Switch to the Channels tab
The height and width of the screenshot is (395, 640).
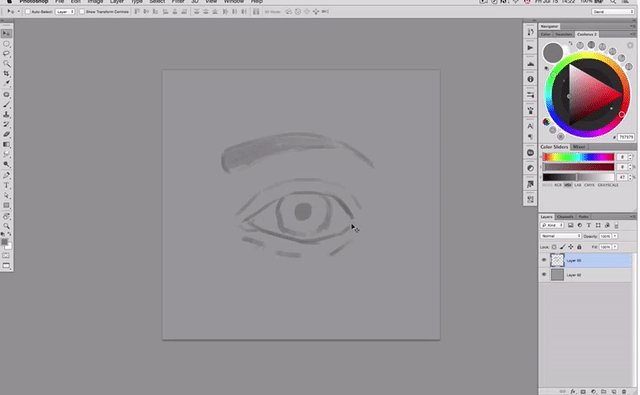pos(565,217)
